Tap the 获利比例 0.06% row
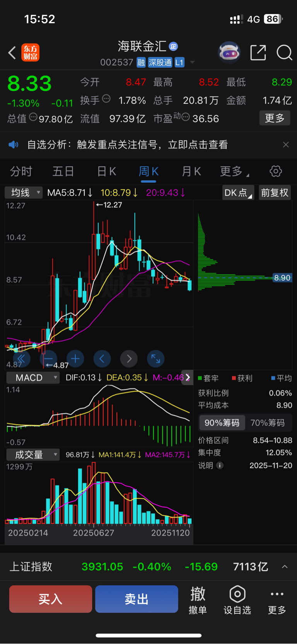 [x=245, y=393]
